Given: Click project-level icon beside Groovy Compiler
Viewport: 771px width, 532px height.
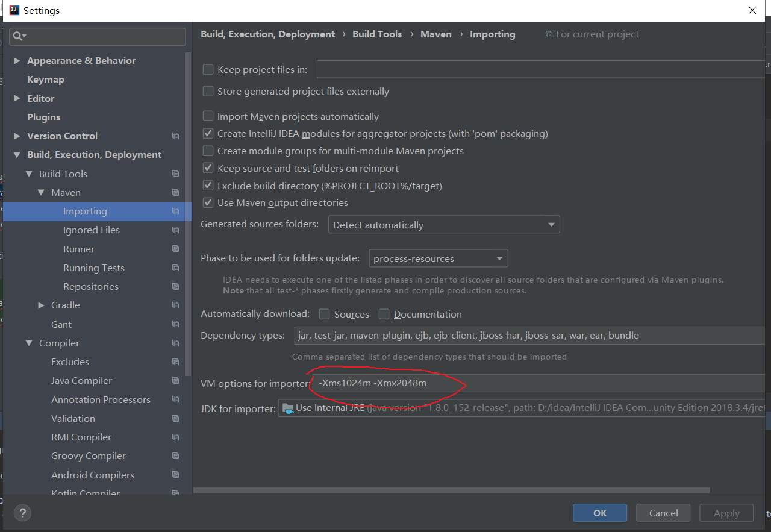Looking at the screenshot, I should pyautogui.click(x=175, y=456).
